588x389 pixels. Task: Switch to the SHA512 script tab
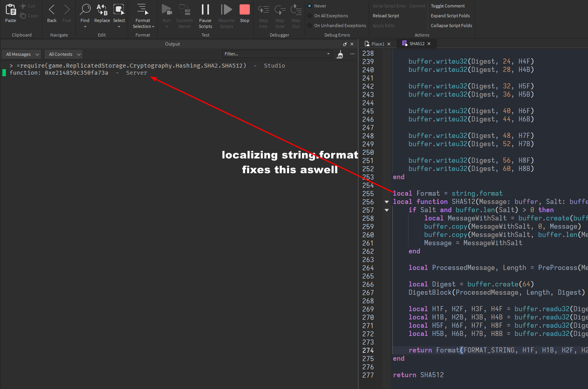tap(415, 44)
